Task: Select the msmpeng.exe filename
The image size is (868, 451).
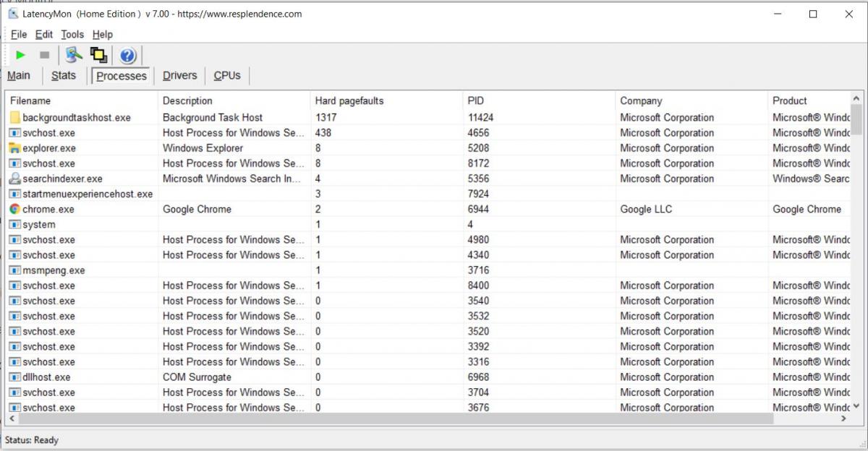Action: click(x=54, y=270)
